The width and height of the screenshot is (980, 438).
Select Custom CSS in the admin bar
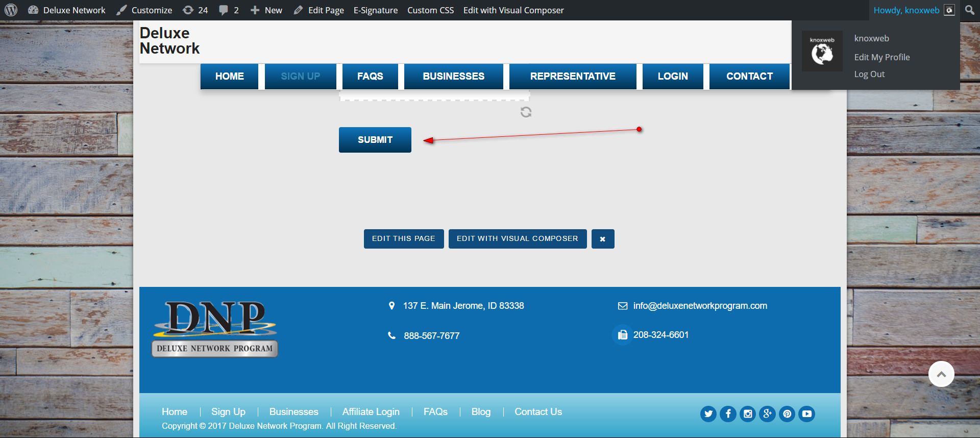point(430,10)
